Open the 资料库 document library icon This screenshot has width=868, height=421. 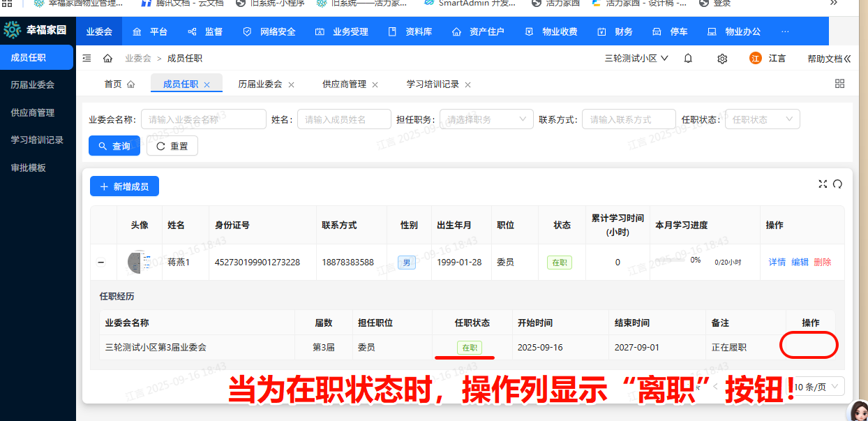pos(391,31)
